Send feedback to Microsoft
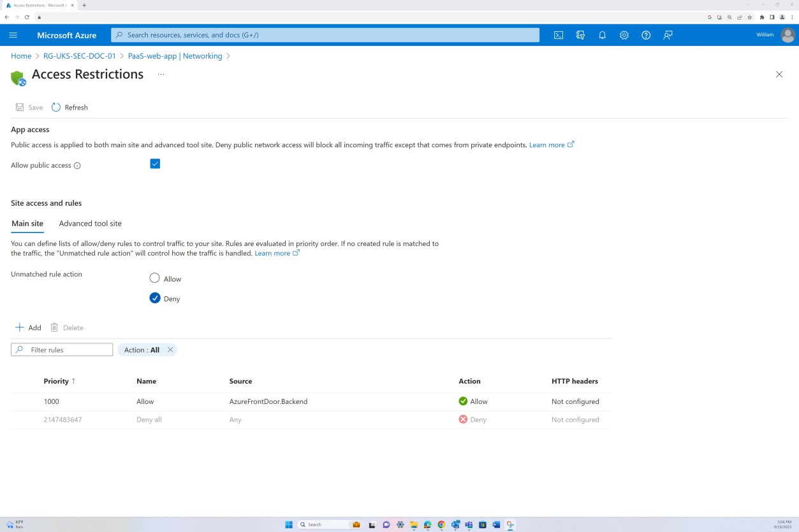This screenshot has width=799, height=532. click(x=667, y=35)
